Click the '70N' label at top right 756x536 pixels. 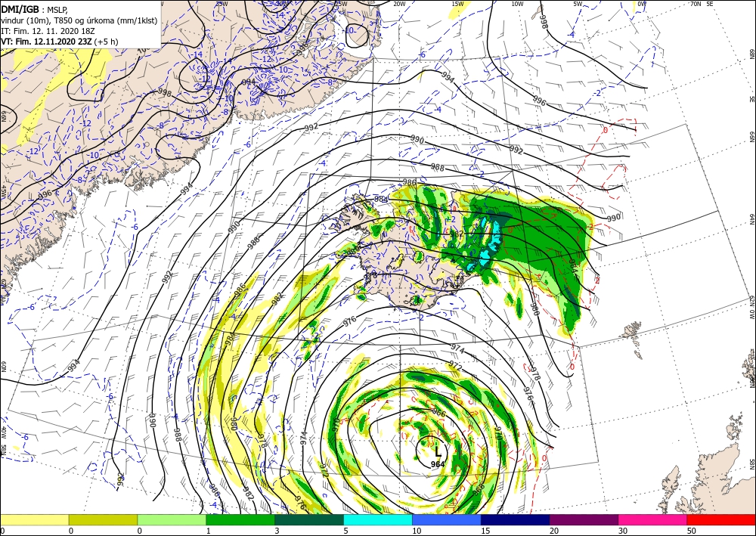point(696,4)
